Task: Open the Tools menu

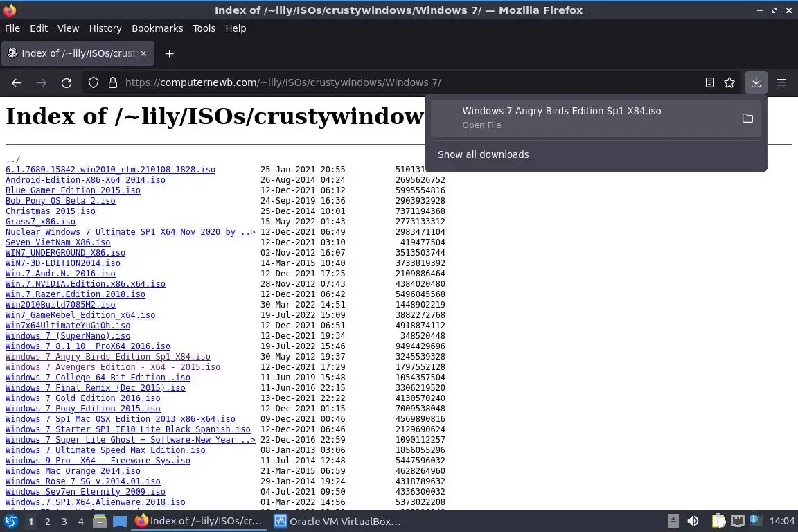Action: pyautogui.click(x=204, y=28)
